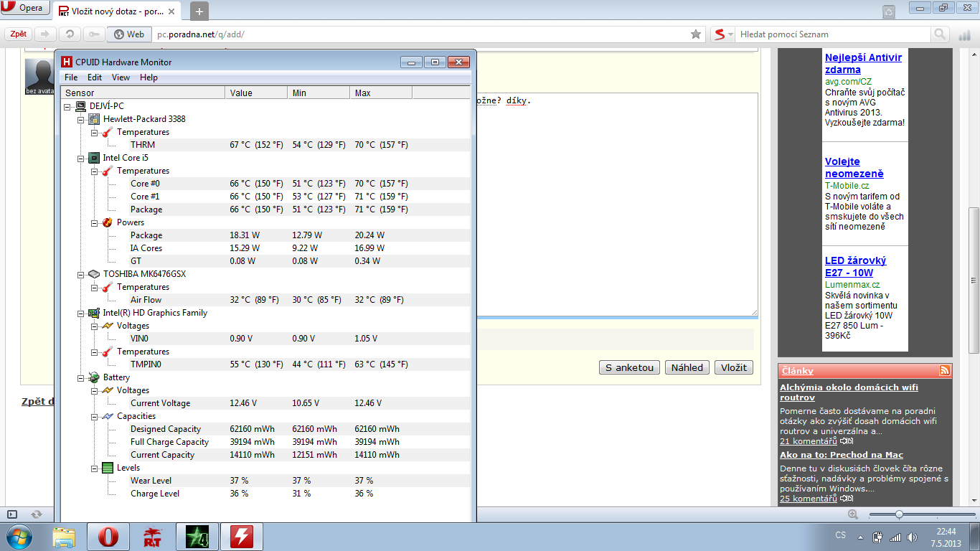Open 'Ako na to: Prechod na Mac' article
980x551 pixels.
[x=842, y=455]
